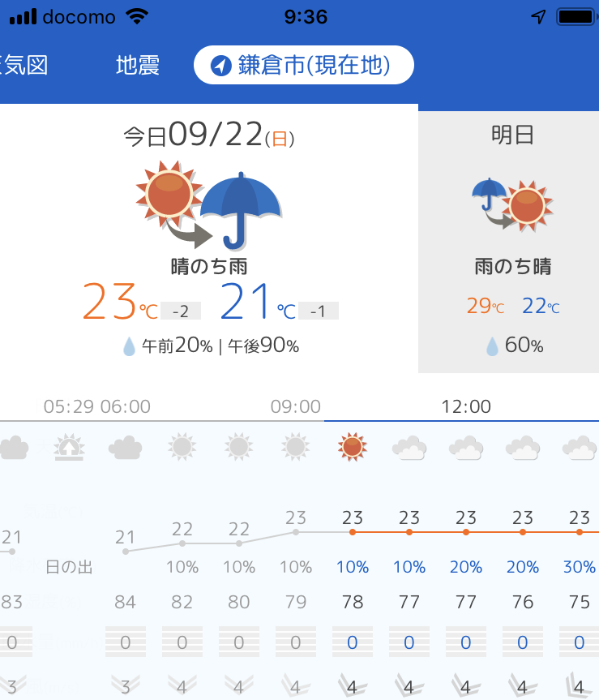Tap the Wi-Fi icon in the status bar
The width and height of the screenshot is (599, 700).
click(x=137, y=16)
